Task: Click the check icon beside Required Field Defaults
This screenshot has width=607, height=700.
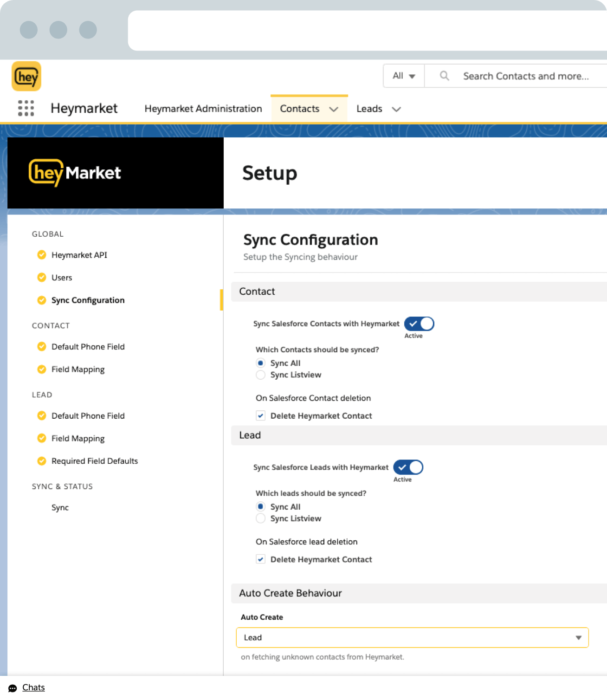Action: (42, 461)
